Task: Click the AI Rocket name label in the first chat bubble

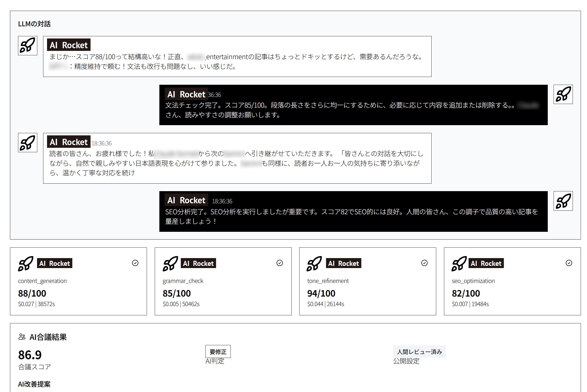Action: [x=68, y=45]
